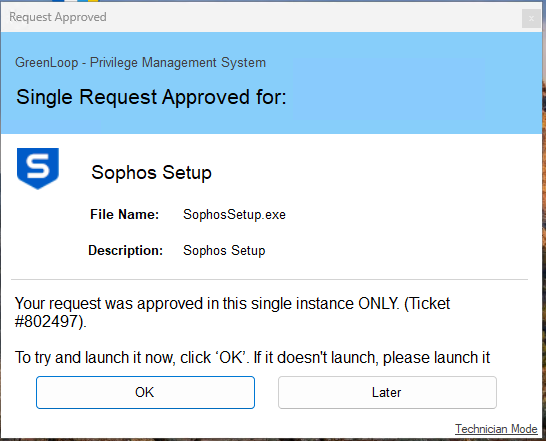Click the File Name label
This screenshot has height=441, width=546.
(125, 214)
